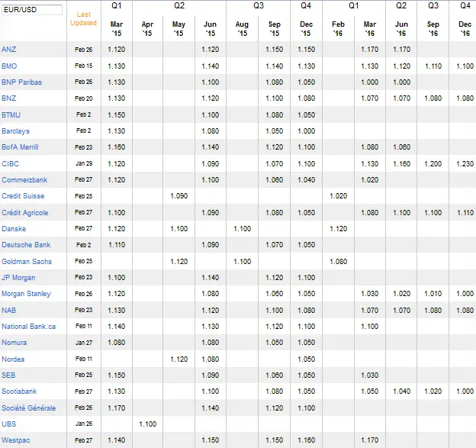
Task: Open the Scotiabank link
Action: tap(19, 392)
